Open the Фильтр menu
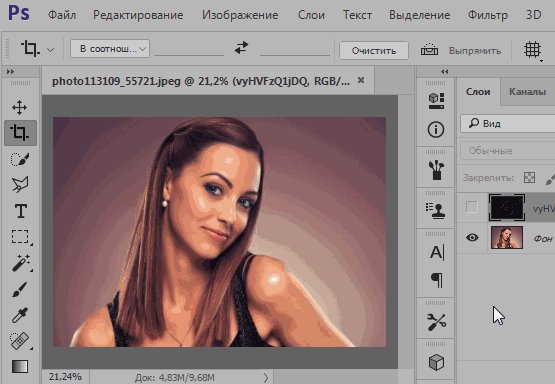Image resolution: width=555 pixels, height=384 pixels. tap(487, 15)
